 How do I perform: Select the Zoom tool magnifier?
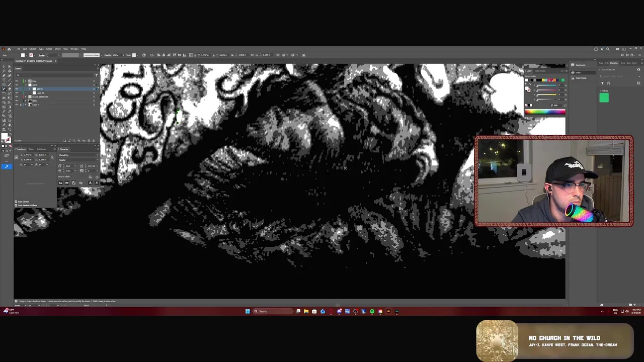[10, 129]
